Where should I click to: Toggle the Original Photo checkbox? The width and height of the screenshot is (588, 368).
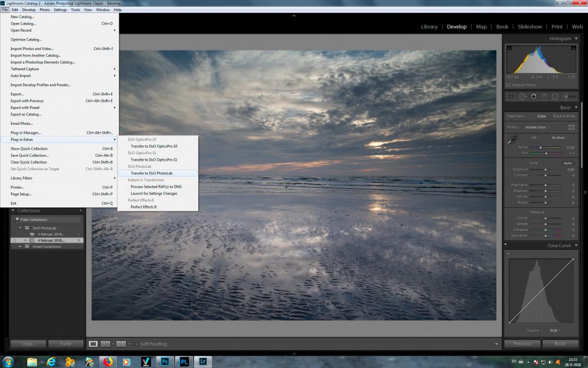[509, 85]
